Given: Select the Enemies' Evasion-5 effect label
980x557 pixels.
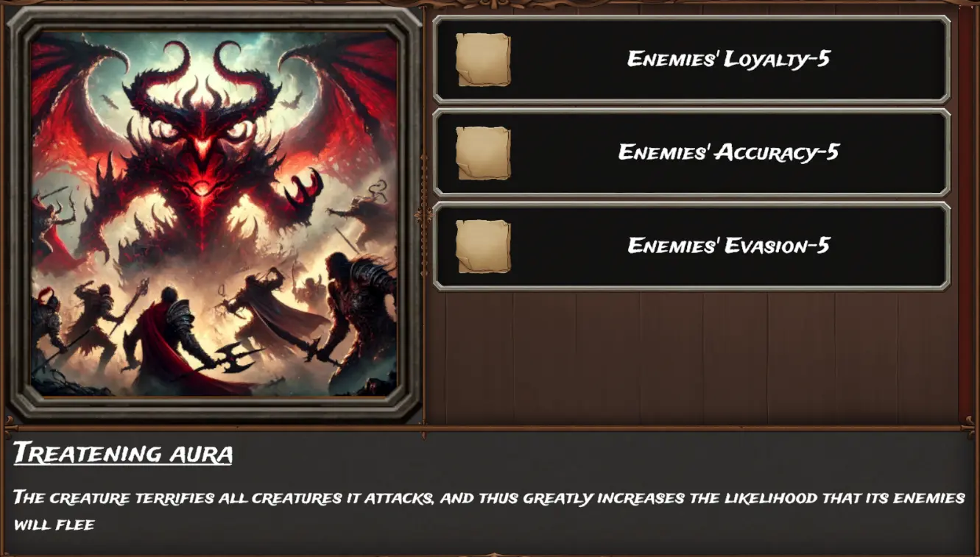Looking at the screenshot, I should click(728, 245).
